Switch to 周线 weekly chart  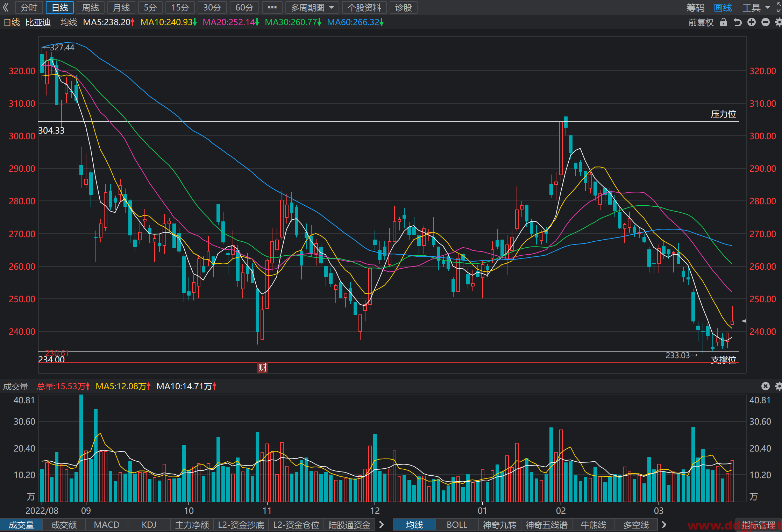coord(91,7)
